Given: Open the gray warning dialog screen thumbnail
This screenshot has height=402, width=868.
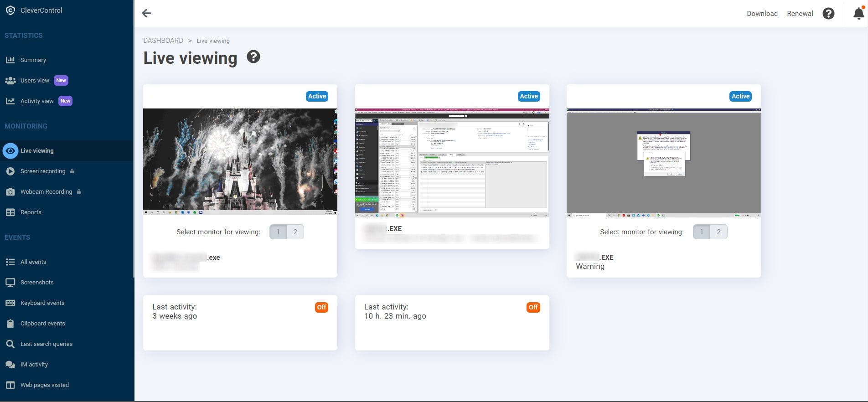Looking at the screenshot, I should (x=664, y=163).
